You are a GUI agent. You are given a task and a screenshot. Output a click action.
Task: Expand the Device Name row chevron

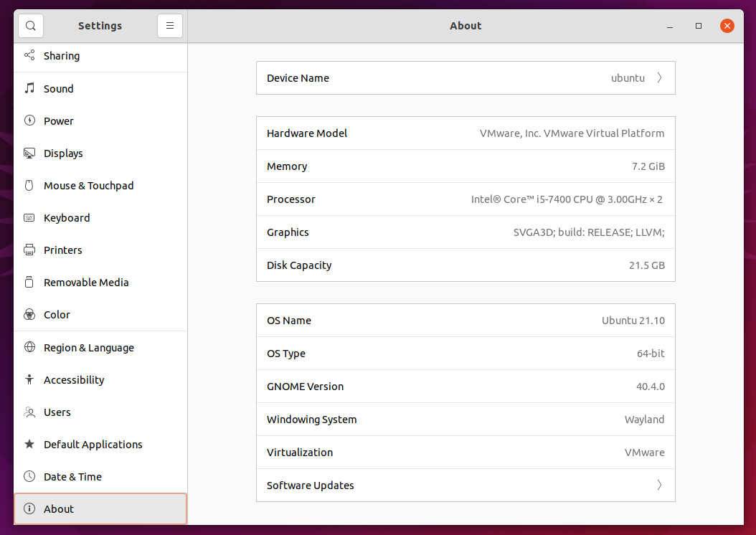pyautogui.click(x=659, y=78)
